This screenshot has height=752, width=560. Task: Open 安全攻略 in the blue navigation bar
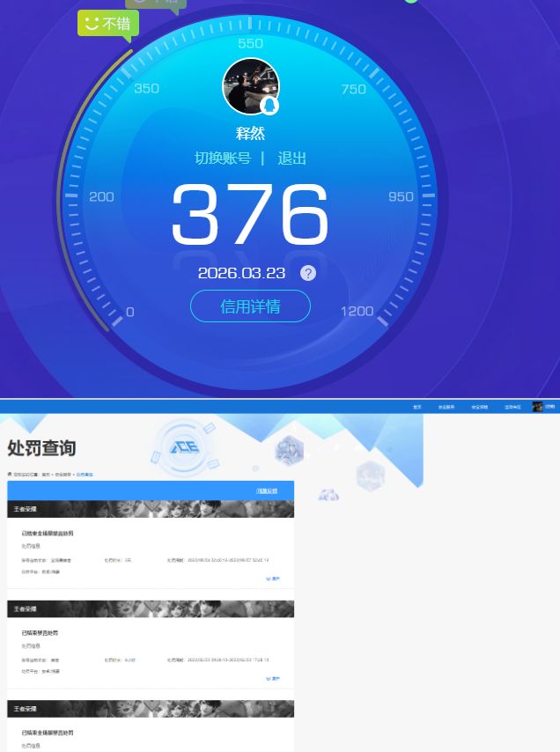click(x=480, y=407)
